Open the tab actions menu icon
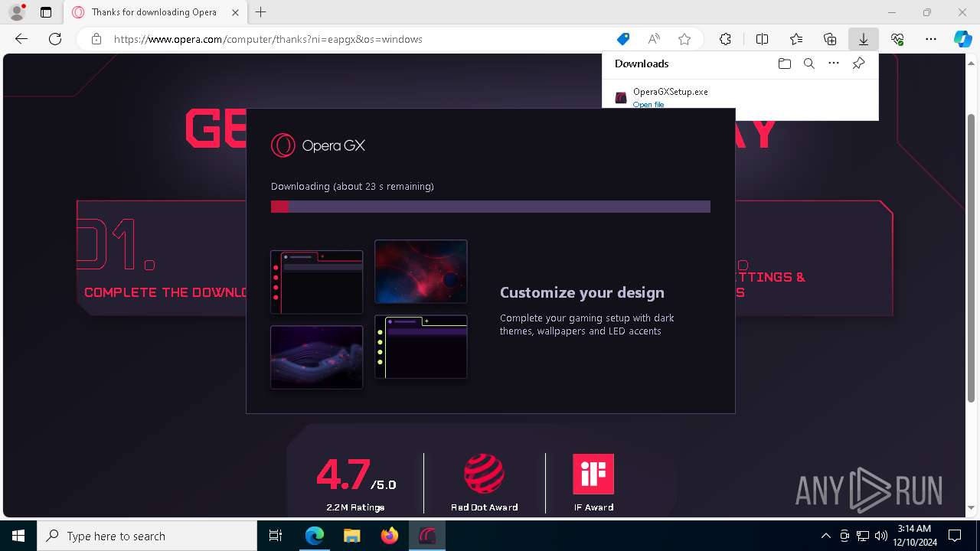Image resolution: width=980 pixels, height=551 pixels. click(46, 12)
